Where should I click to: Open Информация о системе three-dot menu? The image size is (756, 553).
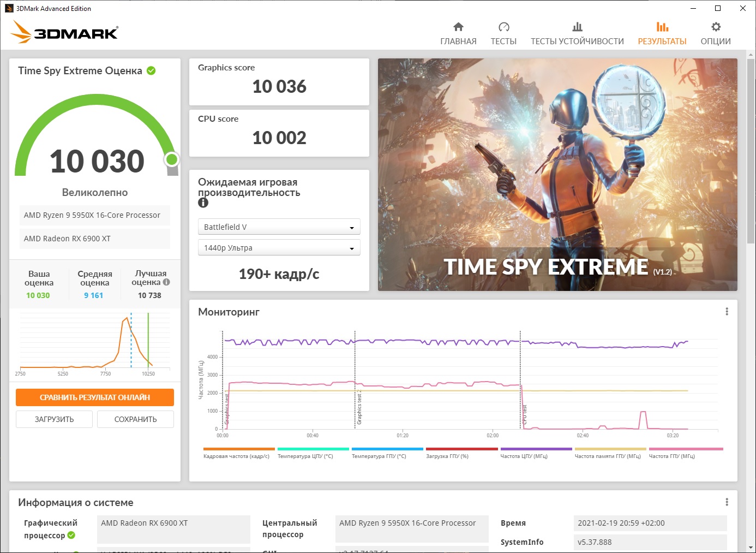click(727, 502)
